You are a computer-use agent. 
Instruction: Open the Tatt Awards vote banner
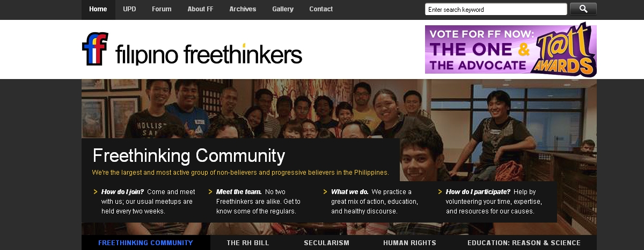coord(511,49)
